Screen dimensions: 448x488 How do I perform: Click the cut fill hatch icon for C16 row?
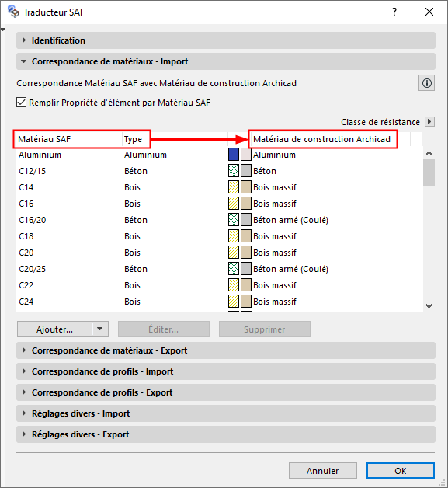coord(234,204)
